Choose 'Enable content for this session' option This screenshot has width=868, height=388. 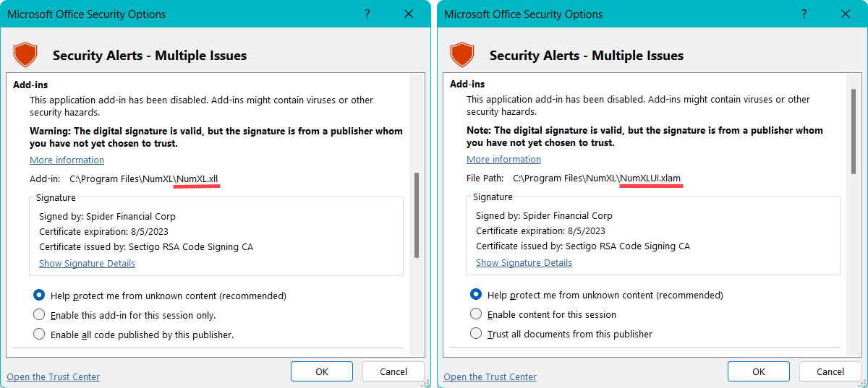(x=476, y=314)
